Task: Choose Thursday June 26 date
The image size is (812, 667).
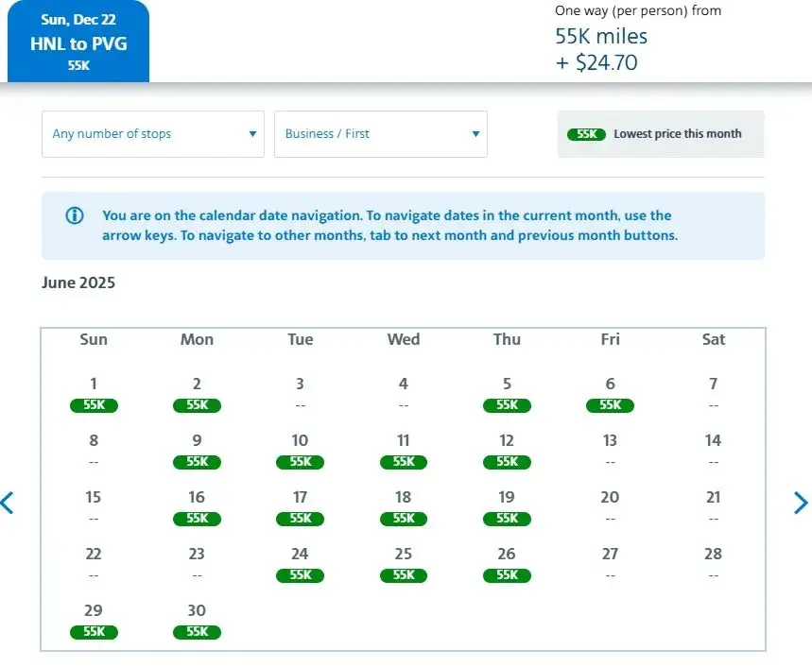Action: [x=507, y=565]
